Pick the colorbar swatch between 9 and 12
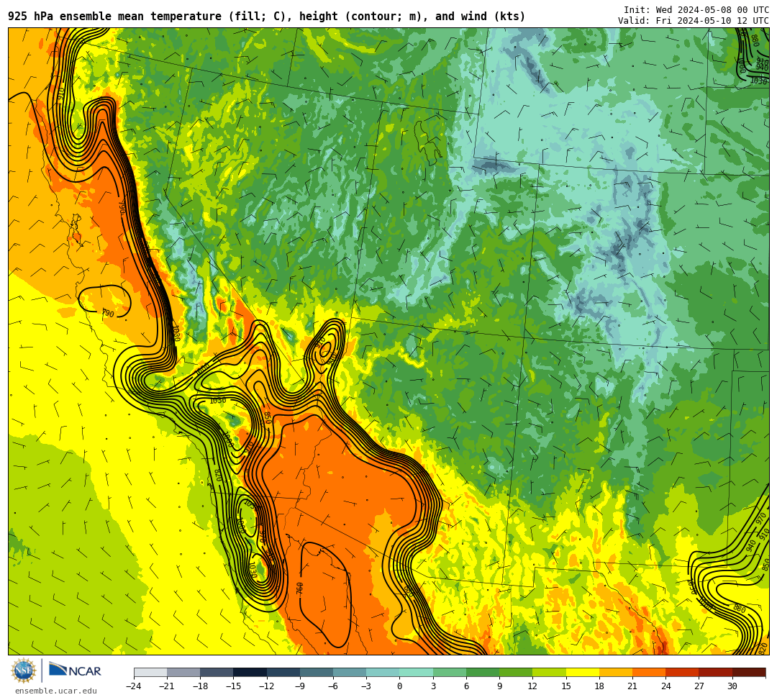 click(516, 672)
